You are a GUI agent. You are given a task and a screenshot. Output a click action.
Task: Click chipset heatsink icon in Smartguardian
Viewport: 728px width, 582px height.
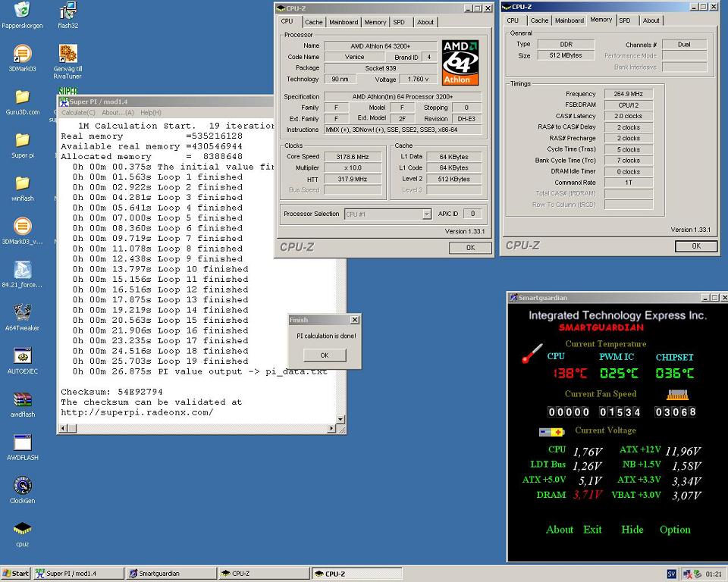pyautogui.click(x=677, y=395)
